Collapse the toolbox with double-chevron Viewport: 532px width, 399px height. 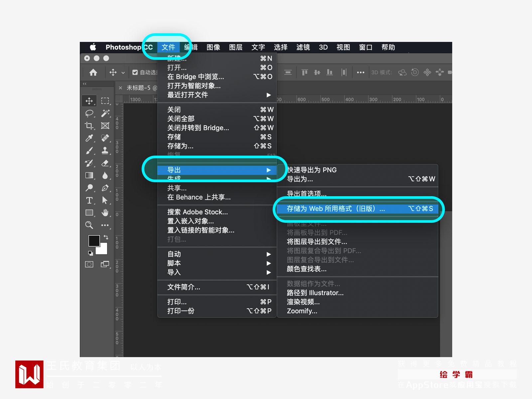pyautogui.click(x=84, y=84)
